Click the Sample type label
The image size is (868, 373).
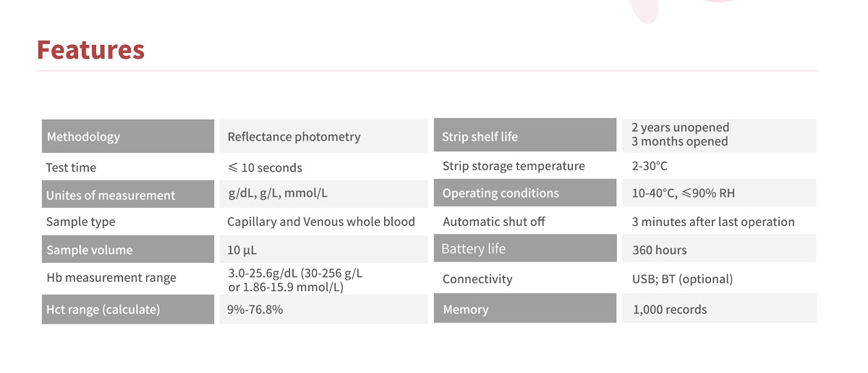[80, 222]
